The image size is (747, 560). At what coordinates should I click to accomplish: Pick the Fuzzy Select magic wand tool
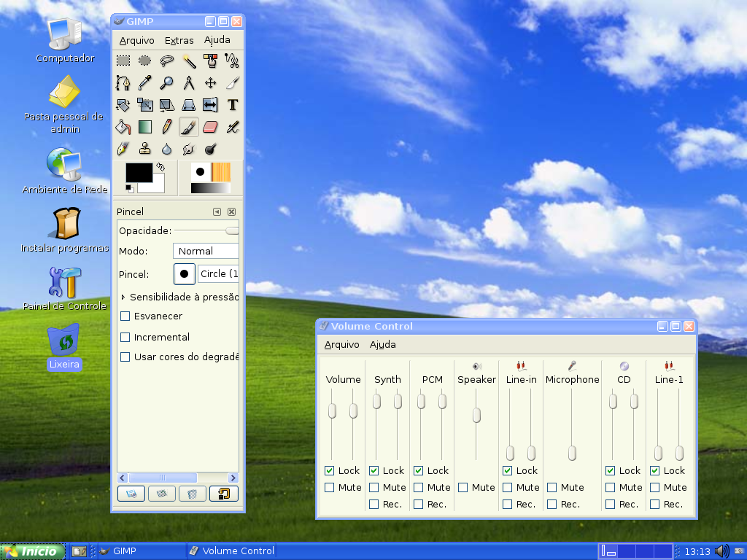pos(189,61)
